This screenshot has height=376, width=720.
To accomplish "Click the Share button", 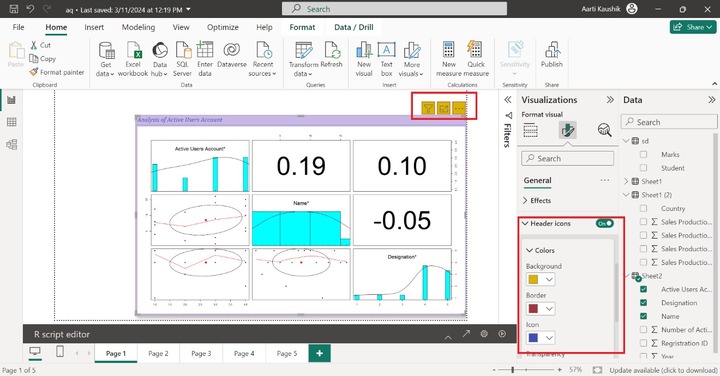I will 693,27.
